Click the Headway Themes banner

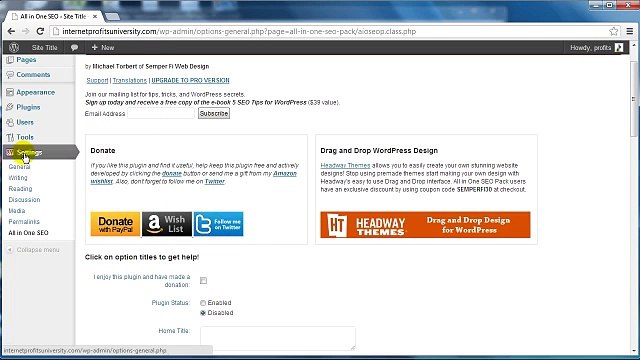pos(425,224)
